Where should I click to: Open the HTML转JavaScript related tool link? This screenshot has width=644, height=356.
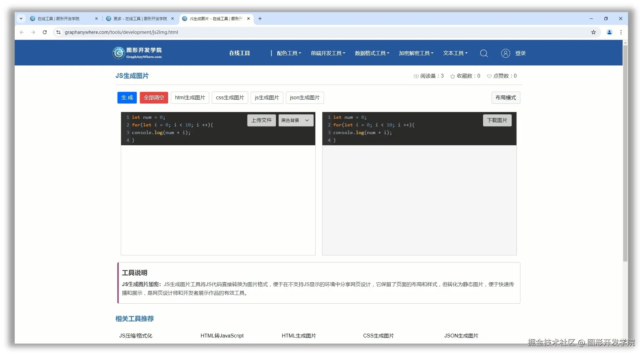(x=222, y=336)
